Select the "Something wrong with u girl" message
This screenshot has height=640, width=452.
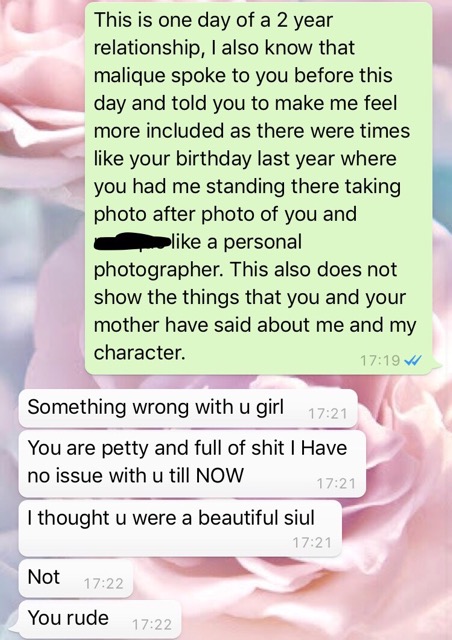[188, 408]
